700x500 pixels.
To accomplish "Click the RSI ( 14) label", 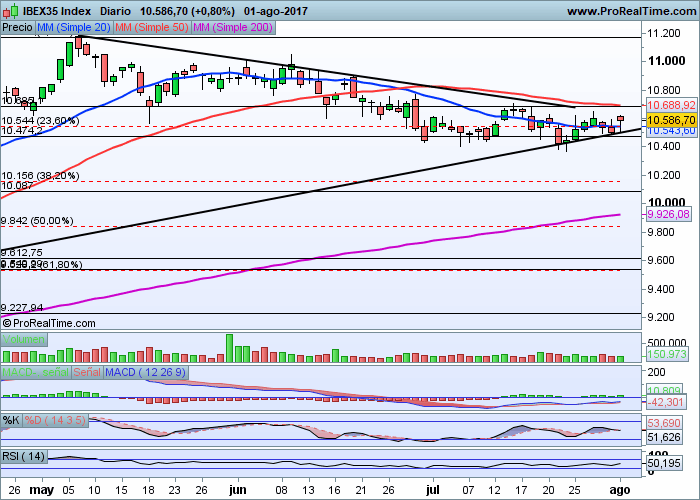I will click(24, 457).
